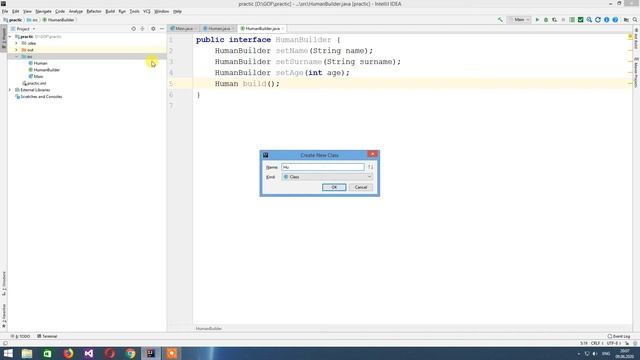
Task: Click practic breadcrumb in navigation bar
Action: point(13,20)
